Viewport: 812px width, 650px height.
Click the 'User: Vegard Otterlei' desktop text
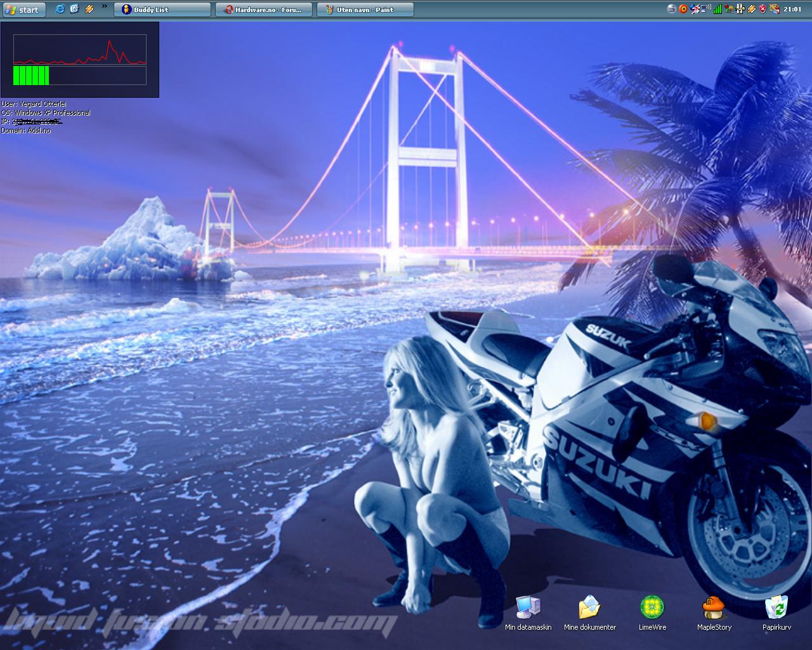34,103
